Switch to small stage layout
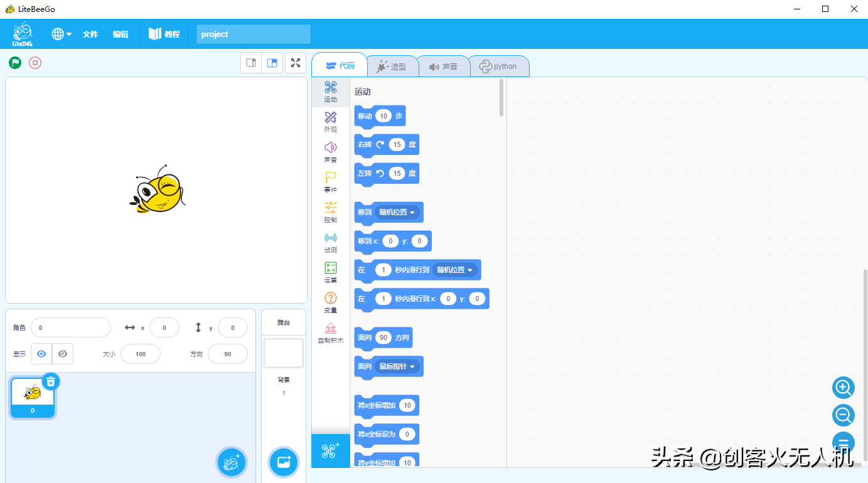Screen dimensions: 868x483 (x=251, y=63)
